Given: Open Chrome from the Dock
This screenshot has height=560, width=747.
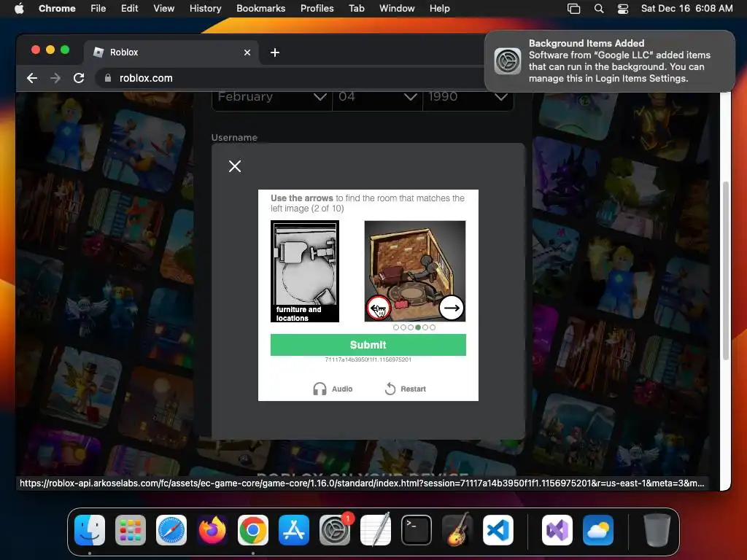Looking at the screenshot, I should [253, 530].
